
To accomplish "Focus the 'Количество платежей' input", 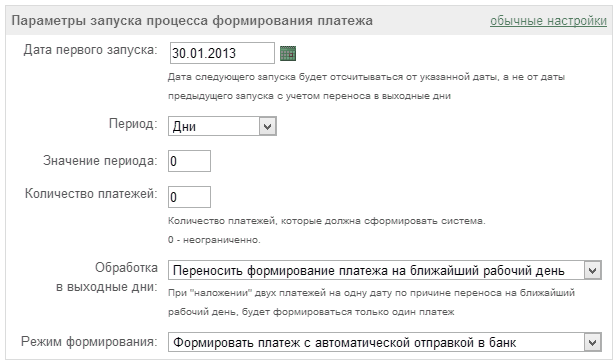I will click(189, 197).
